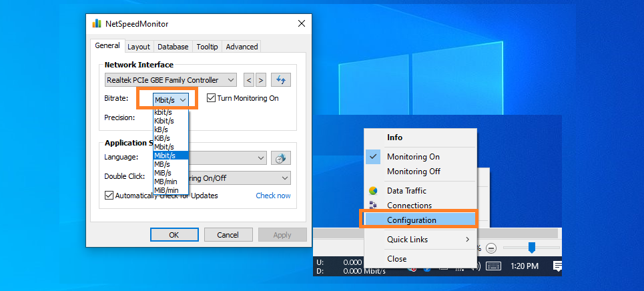Choose MB/s from the bitrate list
Viewport: 644px width, 291px height.
pos(170,164)
